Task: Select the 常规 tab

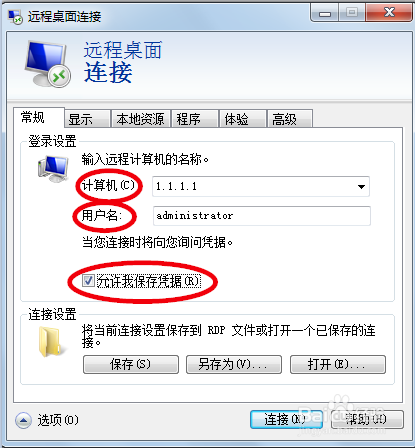Action: [x=39, y=117]
